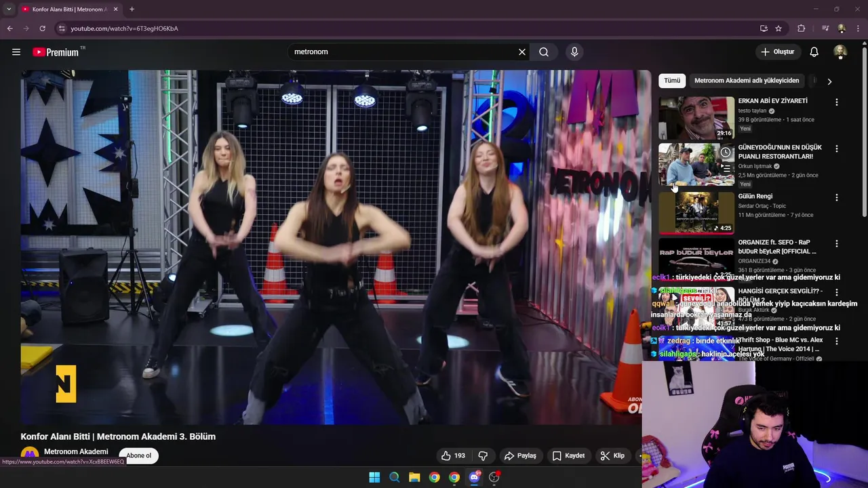Screen dimensions: 868x488
Task: Open the install app icon in address bar
Action: coord(764,28)
